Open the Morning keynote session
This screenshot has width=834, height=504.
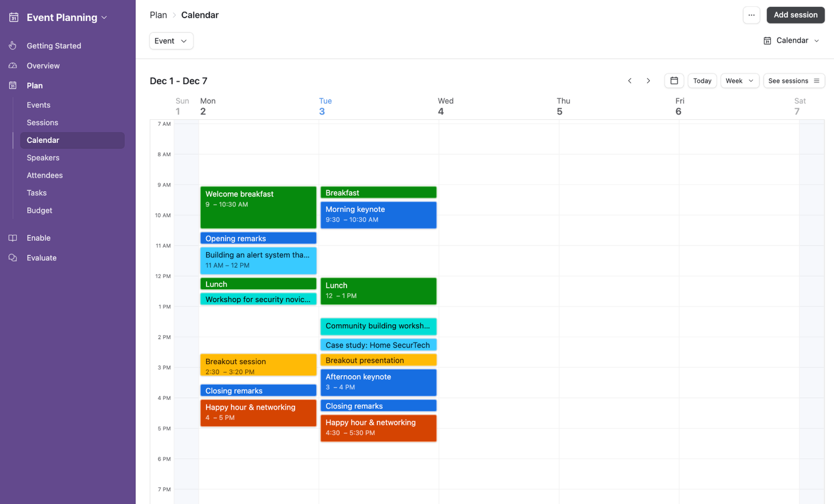click(x=378, y=215)
